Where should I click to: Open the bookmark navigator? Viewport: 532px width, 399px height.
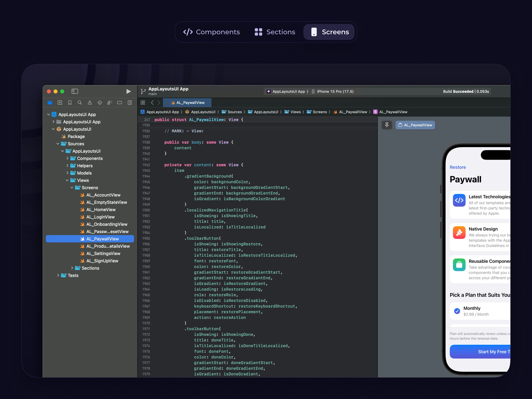point(70,103)
